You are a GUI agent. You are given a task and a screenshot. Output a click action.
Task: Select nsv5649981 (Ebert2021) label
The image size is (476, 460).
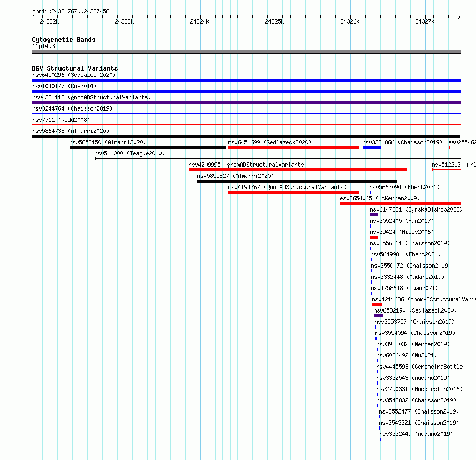click(x=405, y=254)
